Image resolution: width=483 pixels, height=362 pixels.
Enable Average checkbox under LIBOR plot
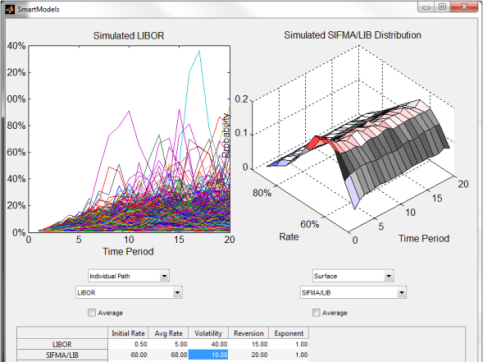tap(92, 313)
